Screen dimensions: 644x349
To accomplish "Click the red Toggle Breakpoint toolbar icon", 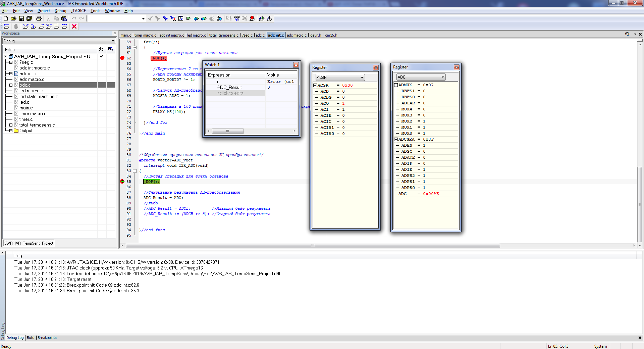I will 252,18.
